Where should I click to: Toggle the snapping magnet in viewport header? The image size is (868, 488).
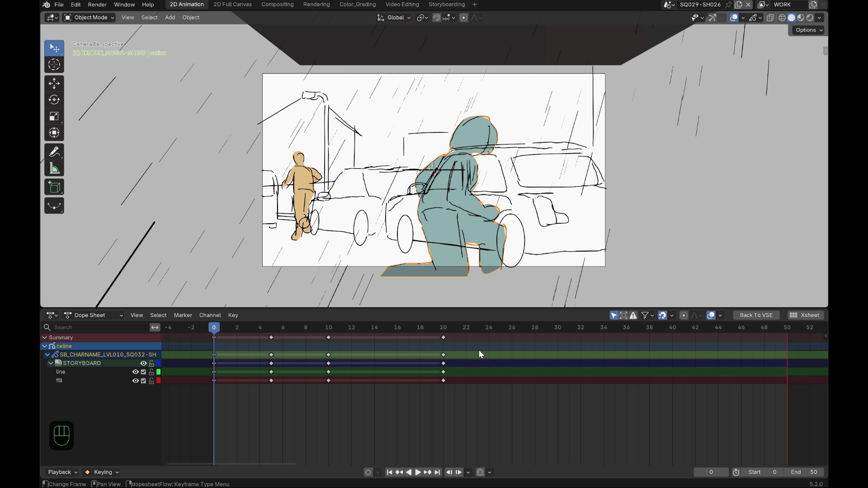[437, 18]
